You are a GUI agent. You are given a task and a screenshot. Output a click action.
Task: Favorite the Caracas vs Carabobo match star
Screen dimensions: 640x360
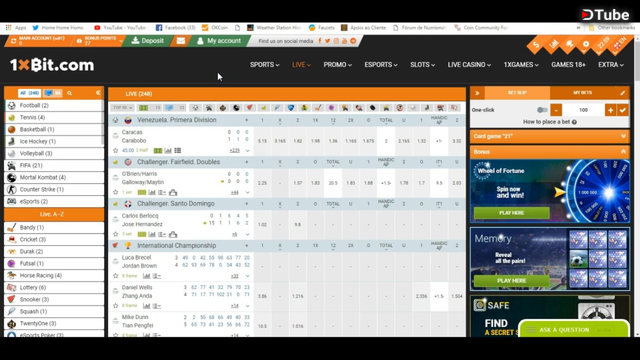[x=116, y=150]
